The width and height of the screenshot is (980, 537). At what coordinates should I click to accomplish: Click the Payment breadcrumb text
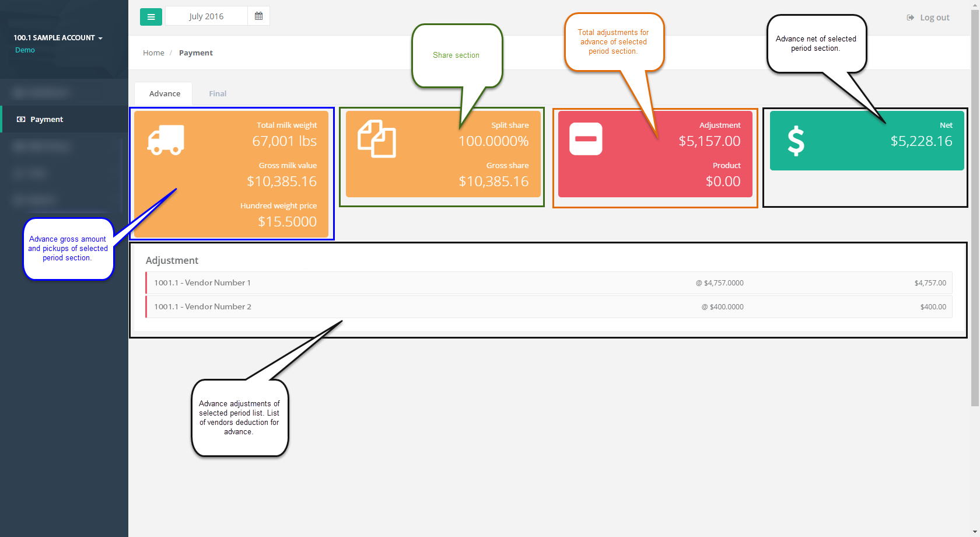pos(196,53)
